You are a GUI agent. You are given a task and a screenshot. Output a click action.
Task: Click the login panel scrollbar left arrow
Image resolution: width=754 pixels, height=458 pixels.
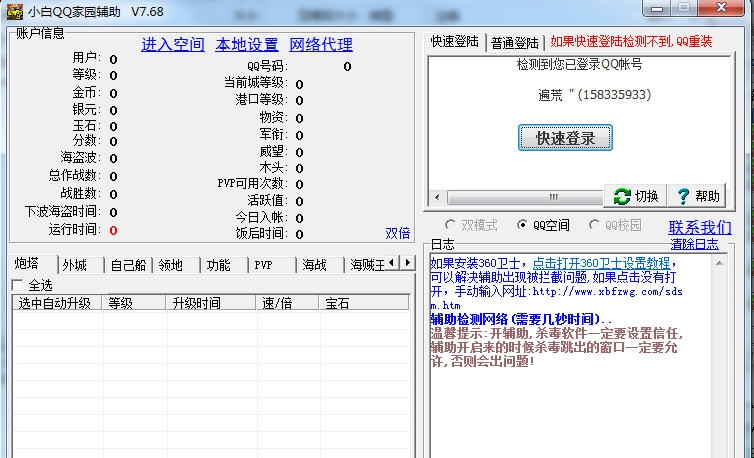click(x=437, y=197)
